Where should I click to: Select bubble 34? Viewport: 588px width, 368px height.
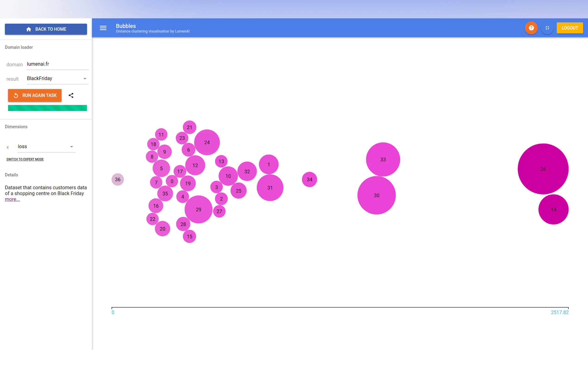(309, 180)
